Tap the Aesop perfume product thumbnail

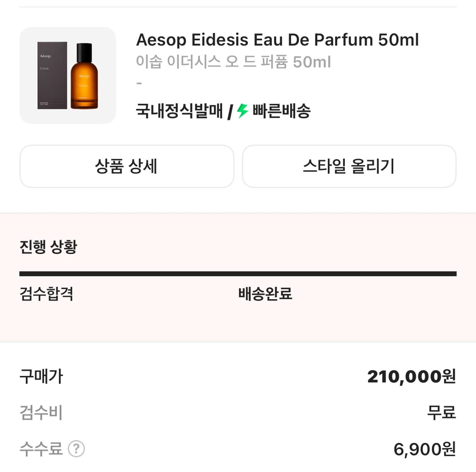[68, 75]
